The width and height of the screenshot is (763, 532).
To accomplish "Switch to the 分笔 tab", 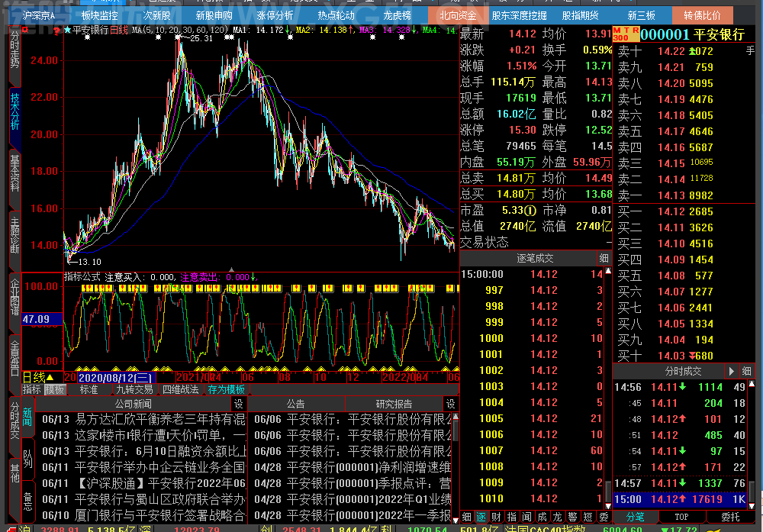I will 636,517.
